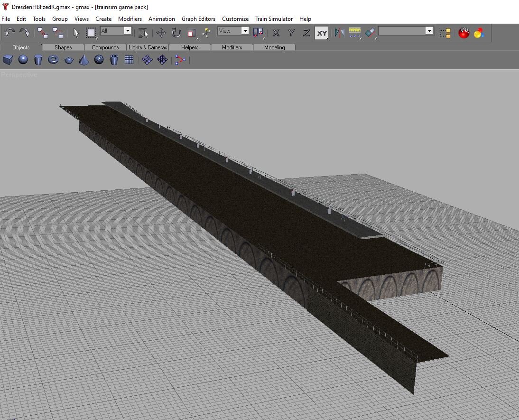This screenshot has height=420, width=519.
Task: Choose the rectangular selection region icon
Action: pos(91,33)
